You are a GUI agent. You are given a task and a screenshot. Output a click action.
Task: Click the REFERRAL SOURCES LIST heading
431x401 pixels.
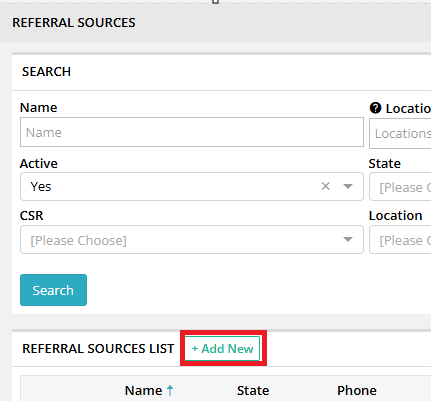click(98, 349)
